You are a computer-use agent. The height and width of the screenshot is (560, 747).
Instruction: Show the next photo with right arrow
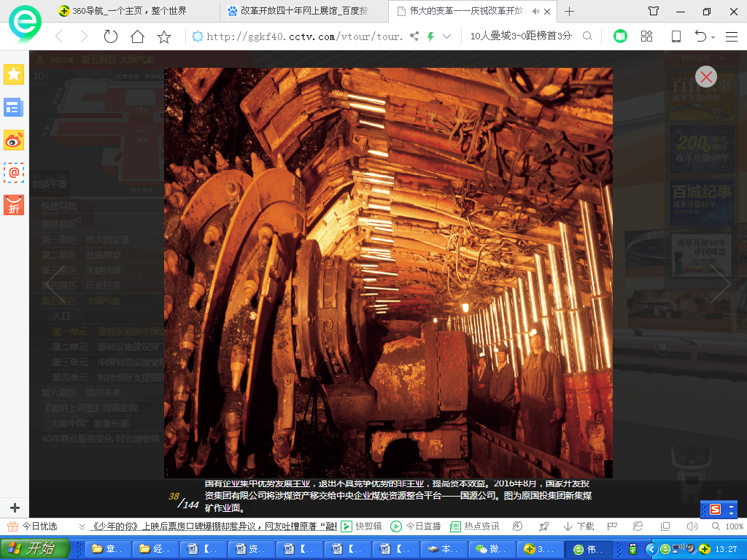click(x=719, y=284)
